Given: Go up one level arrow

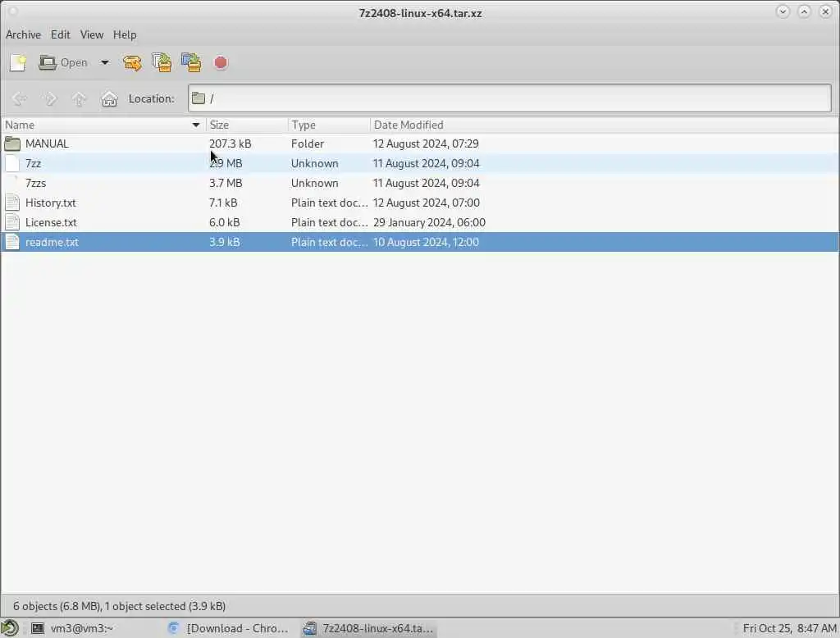Looking at the screenshot, I should pos(80,98).
